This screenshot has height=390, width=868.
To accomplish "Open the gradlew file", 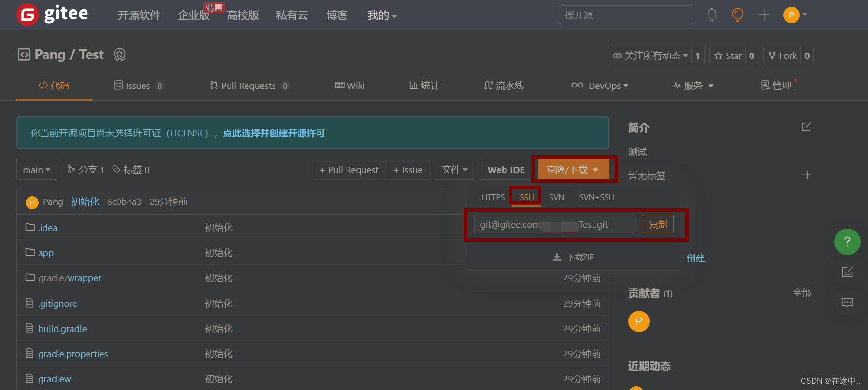I will 54,379.
